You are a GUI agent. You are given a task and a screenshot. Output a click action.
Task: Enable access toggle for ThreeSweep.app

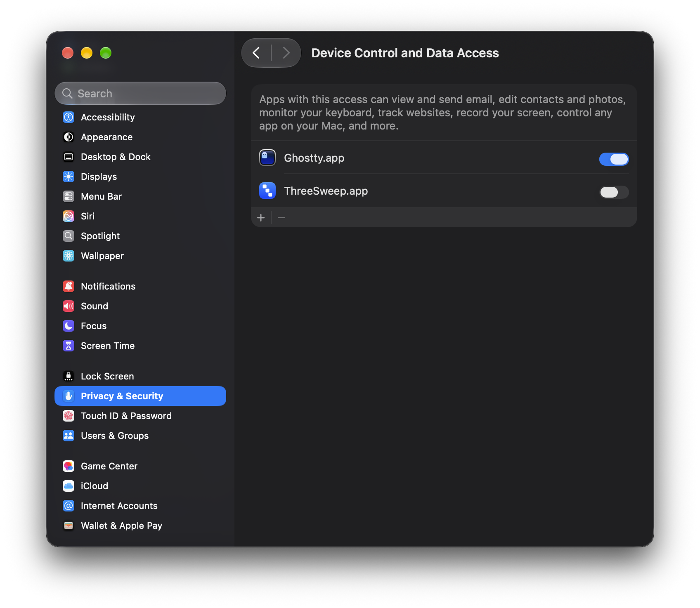click(614, 192)
